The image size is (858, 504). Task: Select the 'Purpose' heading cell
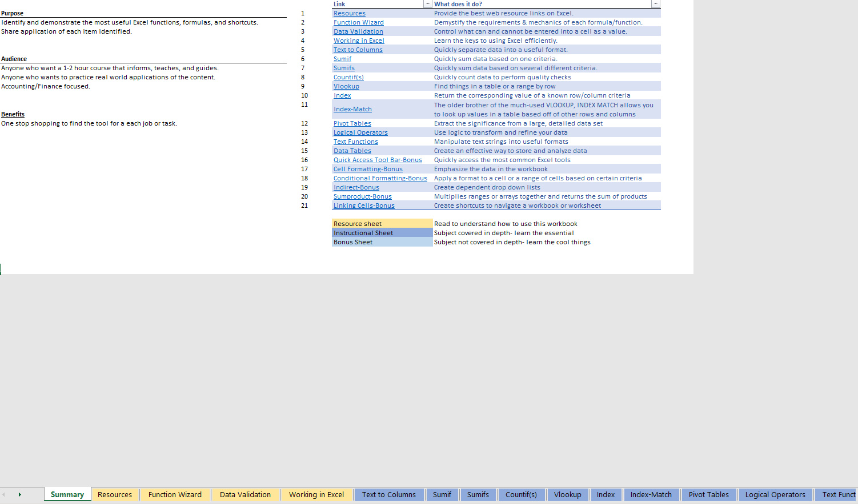point(13,13)
